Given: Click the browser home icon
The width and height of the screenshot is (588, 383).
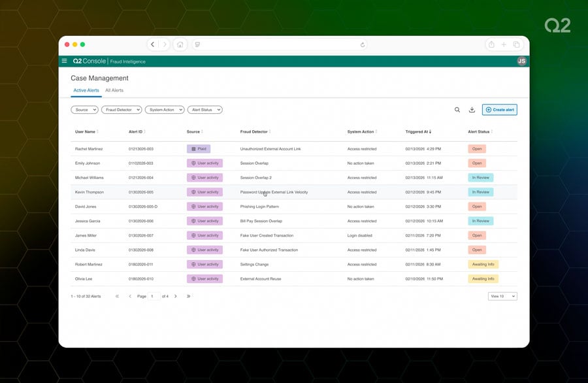Looking at the screenshot, I should coord(180,44).
